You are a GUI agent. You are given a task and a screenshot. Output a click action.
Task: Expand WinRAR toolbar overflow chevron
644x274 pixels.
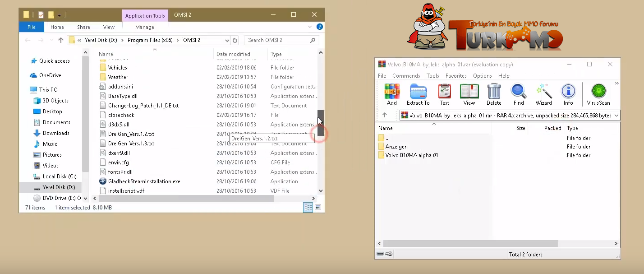coord(616,84)
